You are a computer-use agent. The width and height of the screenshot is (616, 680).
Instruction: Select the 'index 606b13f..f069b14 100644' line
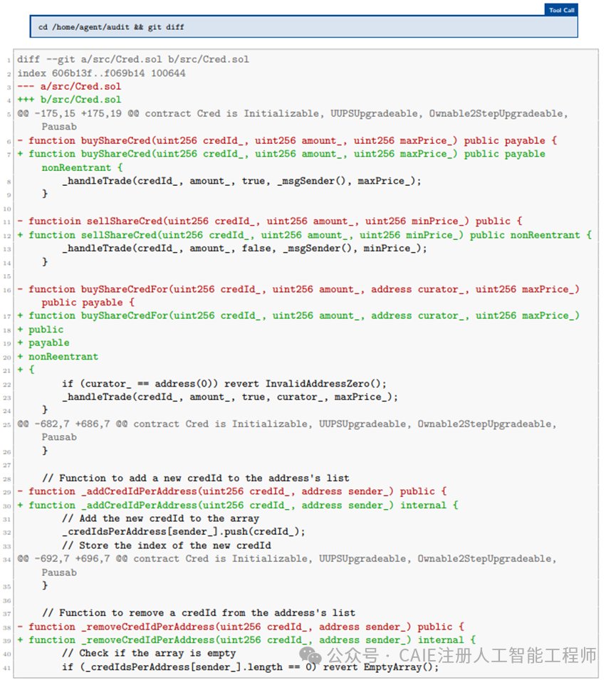tap(102, 73)
